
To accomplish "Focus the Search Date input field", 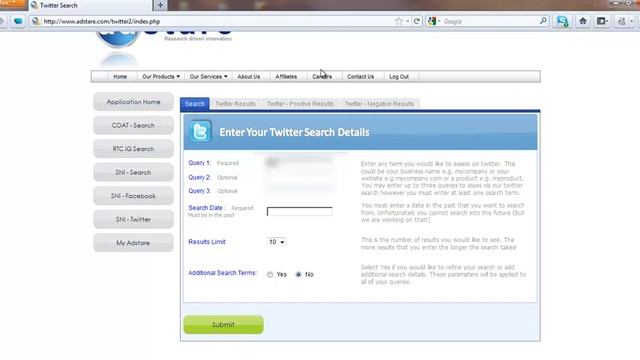I will 300,211.
